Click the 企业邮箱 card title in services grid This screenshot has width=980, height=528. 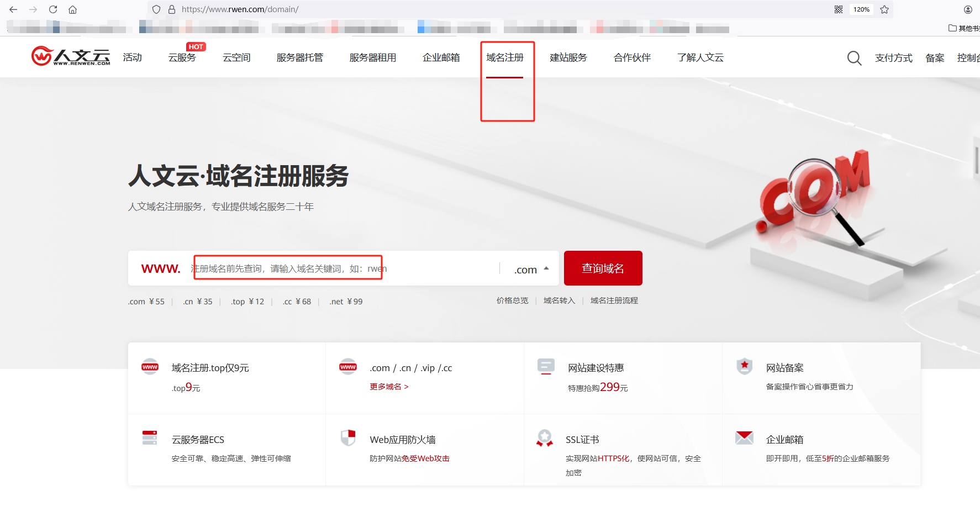785,440
